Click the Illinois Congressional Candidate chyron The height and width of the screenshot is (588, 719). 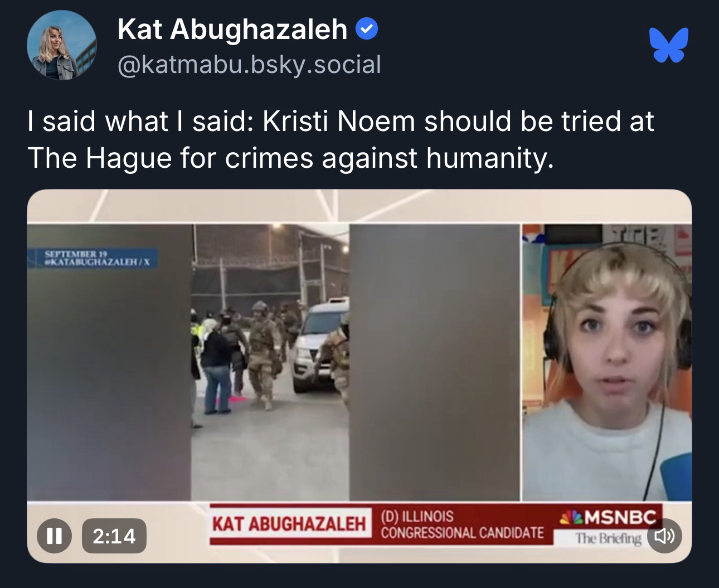(x=462, y=524)
